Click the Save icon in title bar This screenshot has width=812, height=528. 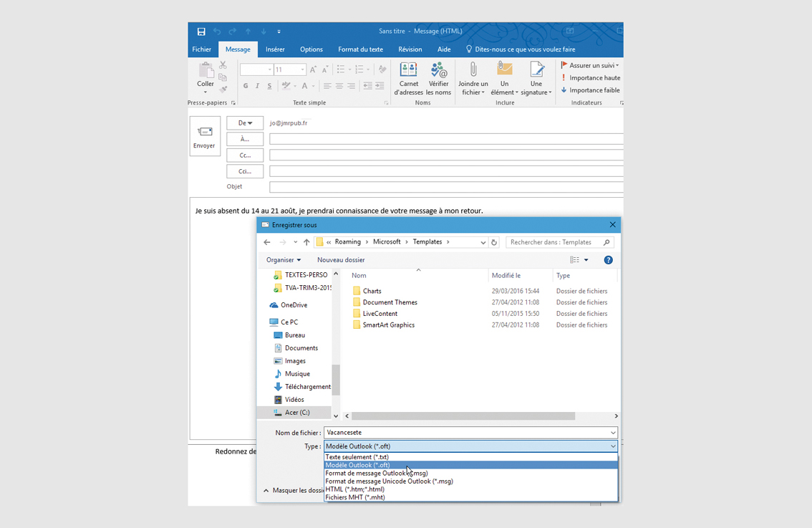201,32
